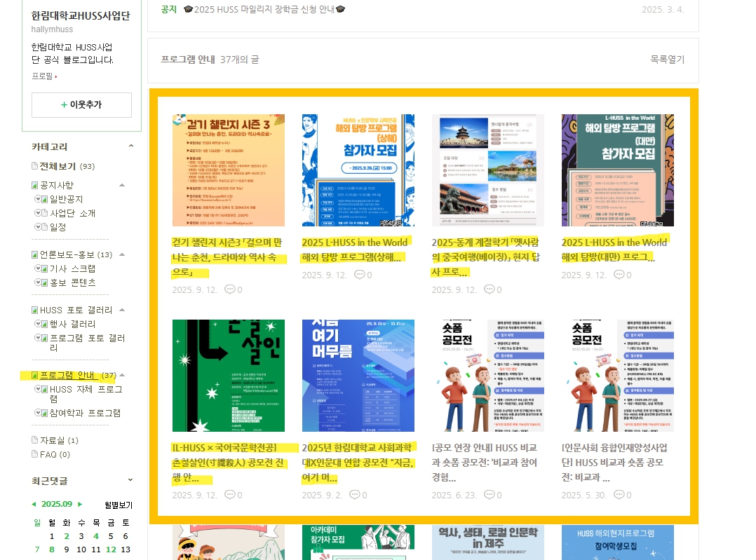The width and height of the screenshot is (756, 560).
Task: Select calendar date 2
Action: [x=67, y=536]
